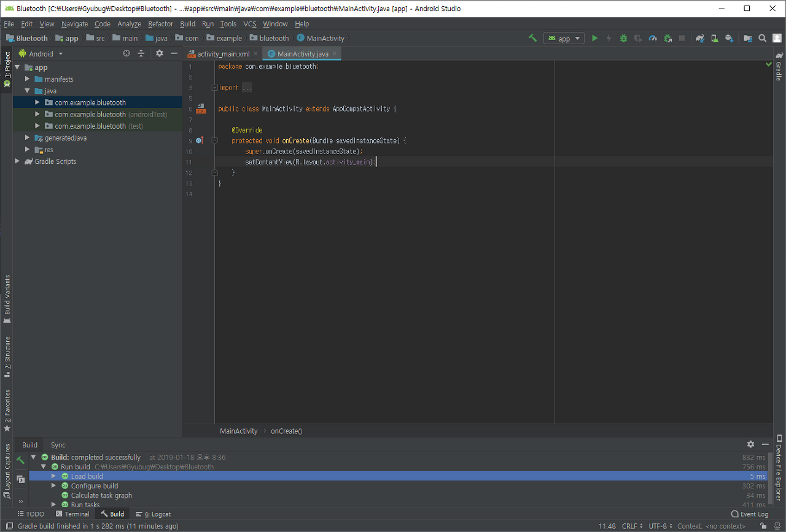Change UTF-8 file encoding in status bar

click(660, 526)
